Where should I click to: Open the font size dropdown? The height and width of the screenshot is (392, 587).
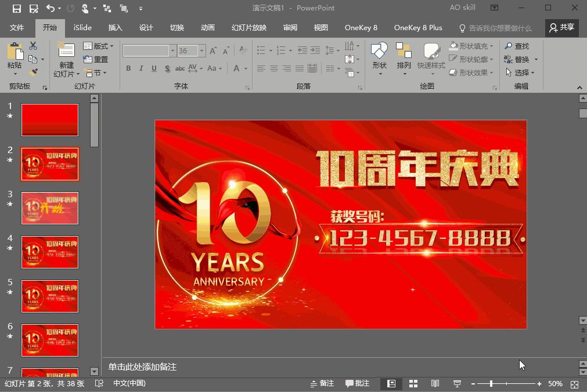pos(201,51)
